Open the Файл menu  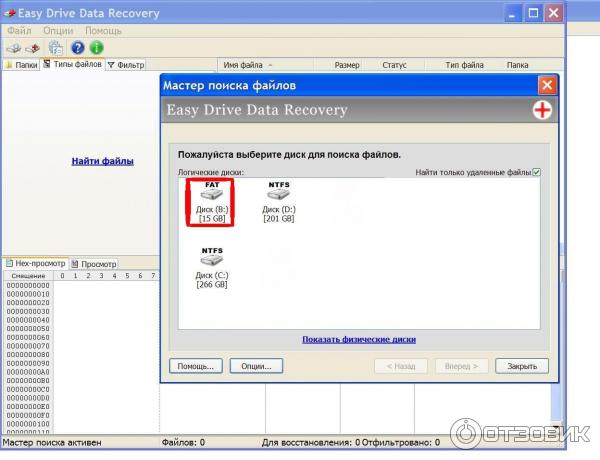19,31
